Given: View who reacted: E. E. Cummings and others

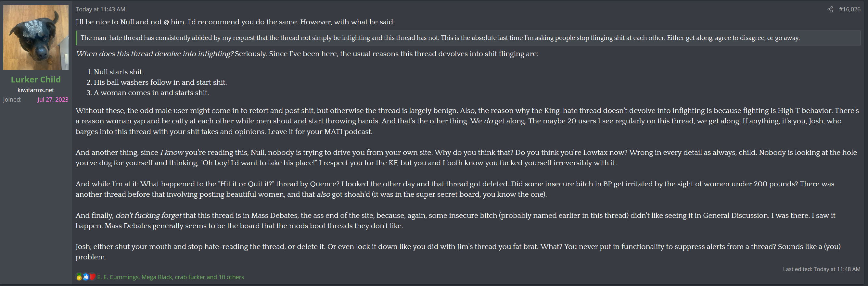Looking at the screenshot, I should click(x=171, y=277).
